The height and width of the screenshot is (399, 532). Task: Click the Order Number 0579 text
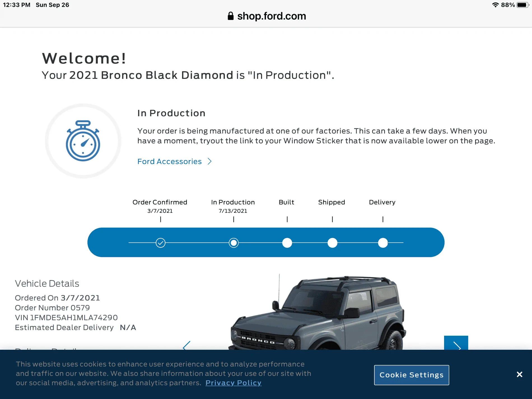pos(52,308)
